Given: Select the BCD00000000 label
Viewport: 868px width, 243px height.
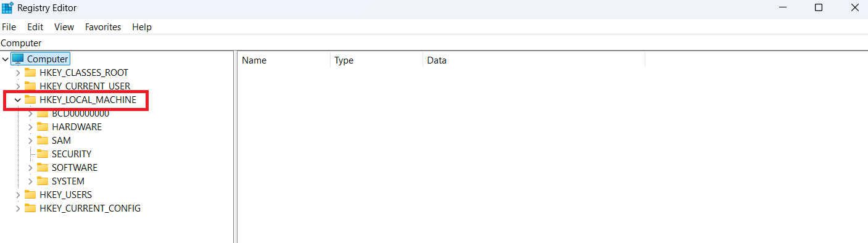Looking at the screenshot, I should coord(80,113).
